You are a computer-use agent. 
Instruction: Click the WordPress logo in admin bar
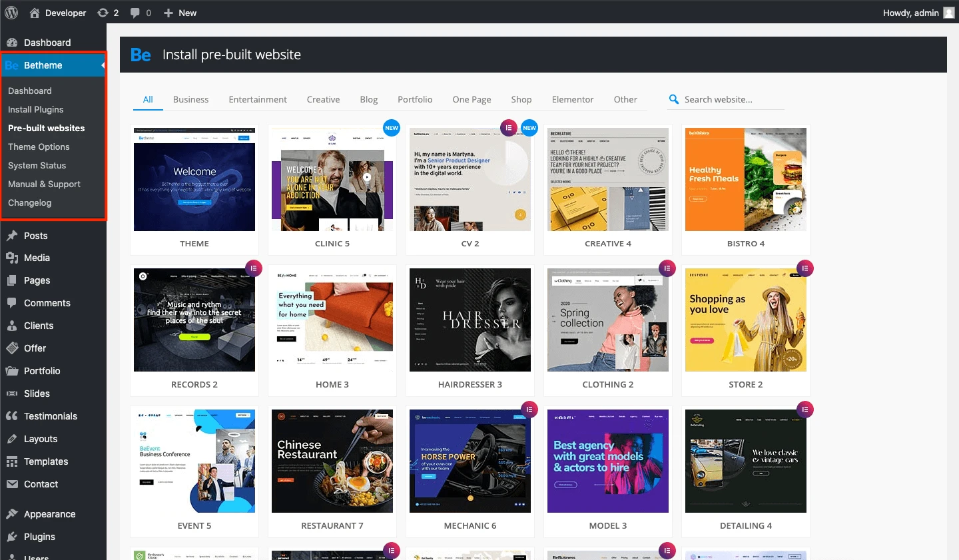(x=12, y=13)
